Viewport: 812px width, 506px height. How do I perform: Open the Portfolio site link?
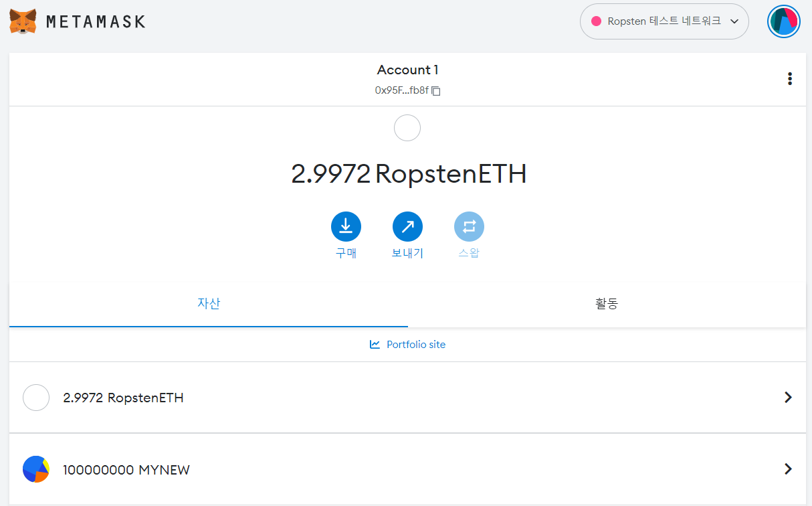407,345
